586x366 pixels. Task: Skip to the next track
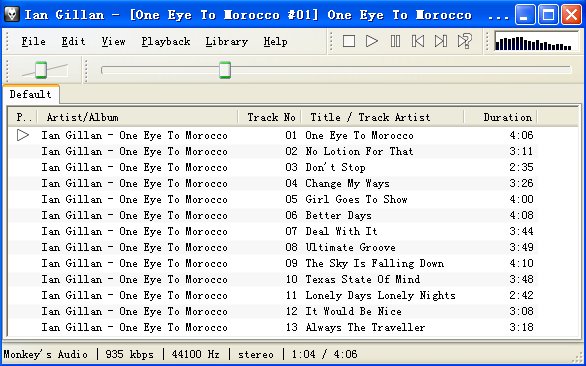point(441,41)
